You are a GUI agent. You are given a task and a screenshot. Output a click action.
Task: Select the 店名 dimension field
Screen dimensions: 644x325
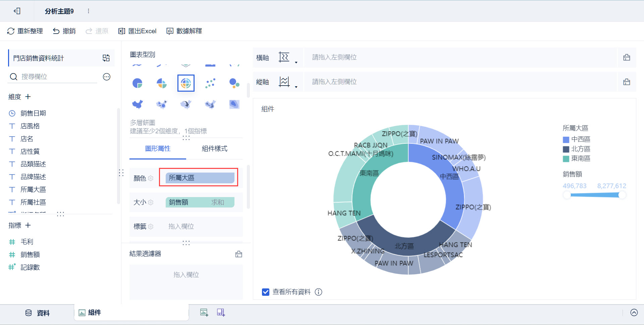tap(27, 139)
